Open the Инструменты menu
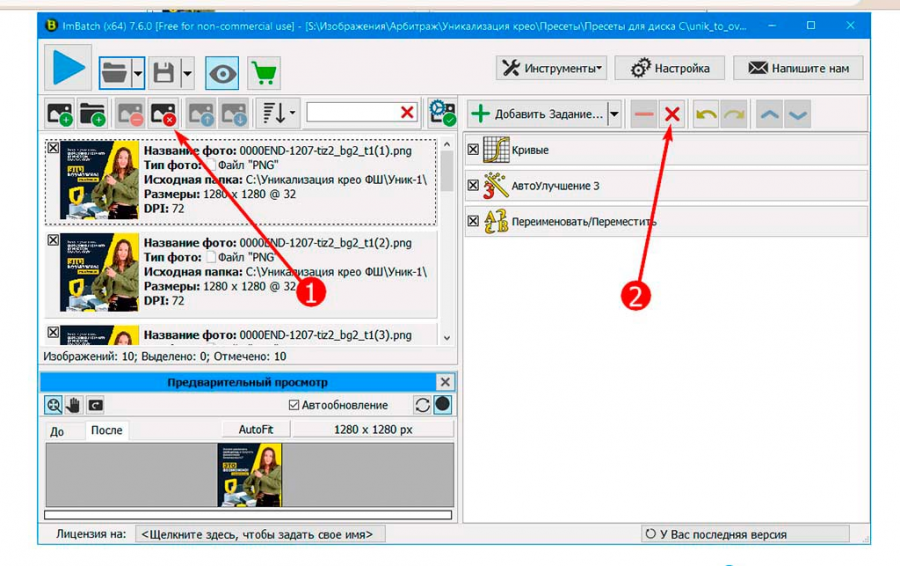 coord(552,68)
